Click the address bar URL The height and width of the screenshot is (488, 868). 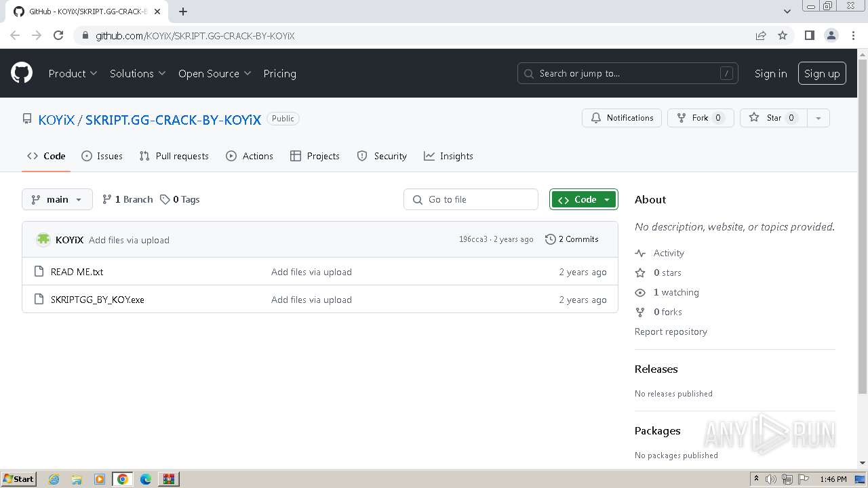[x=195, y=35]
